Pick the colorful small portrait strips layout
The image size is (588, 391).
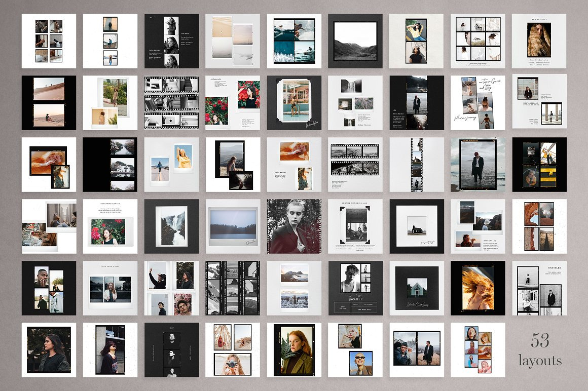[477, 350]
